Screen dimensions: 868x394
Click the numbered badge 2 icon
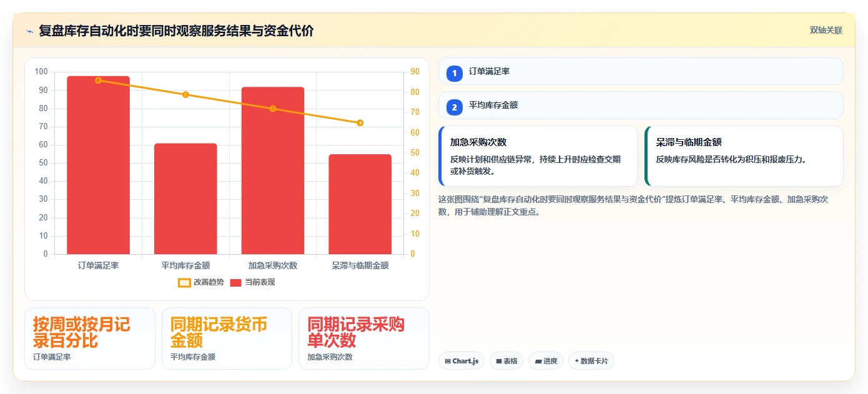455,107
